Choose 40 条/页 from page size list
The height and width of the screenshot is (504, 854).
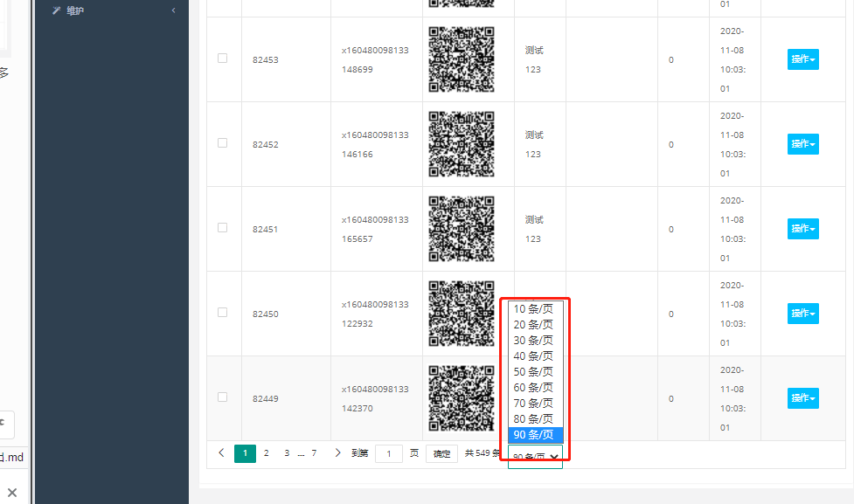[x=535, y=356]
